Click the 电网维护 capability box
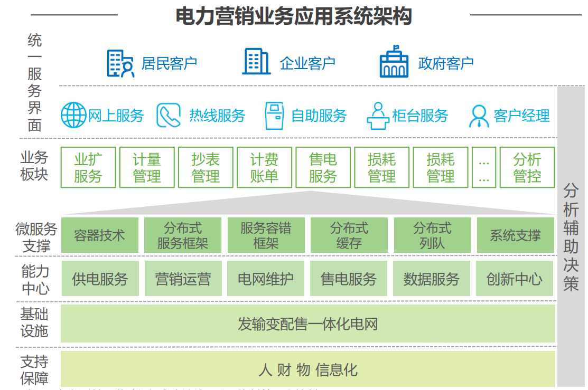588x390 pixels. [266, 279]
